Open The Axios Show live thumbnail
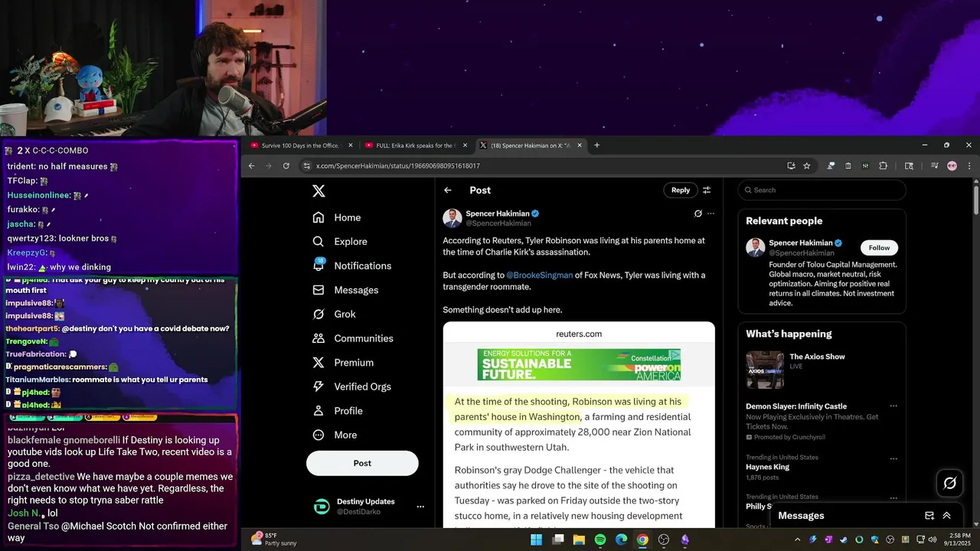Viewport: 980px width, 551px height. click(765, 370)
